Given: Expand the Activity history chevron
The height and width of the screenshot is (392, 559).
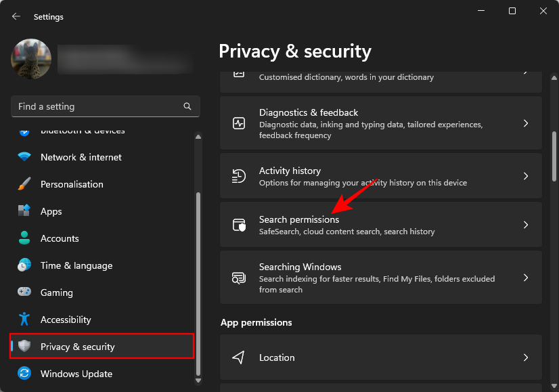Looking at the screenshot, I should coord(526,176).
